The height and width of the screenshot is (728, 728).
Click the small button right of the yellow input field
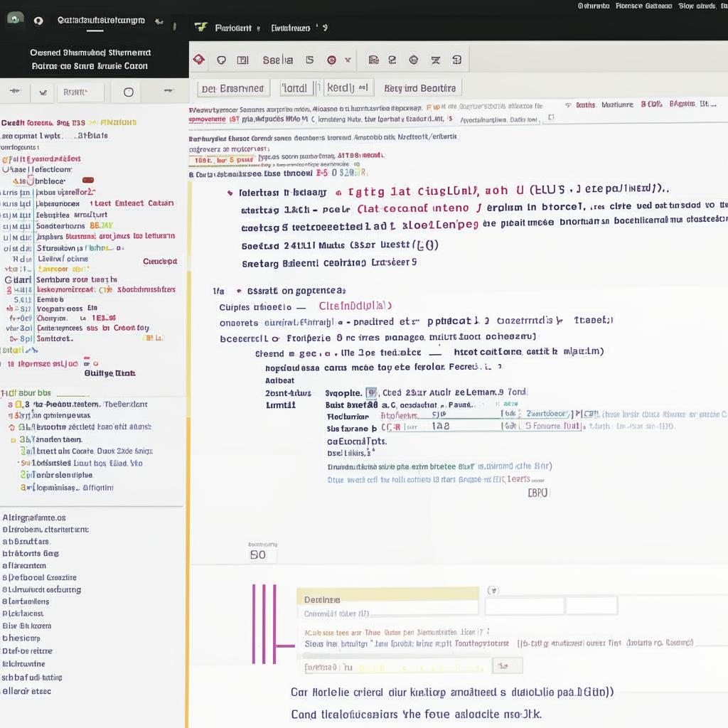tap(508, 665)
